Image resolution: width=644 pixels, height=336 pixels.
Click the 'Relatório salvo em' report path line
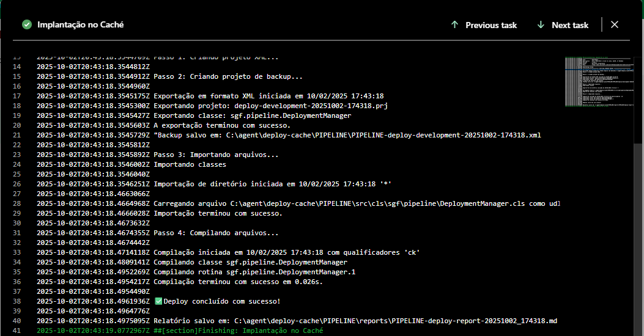click(355, 321)
